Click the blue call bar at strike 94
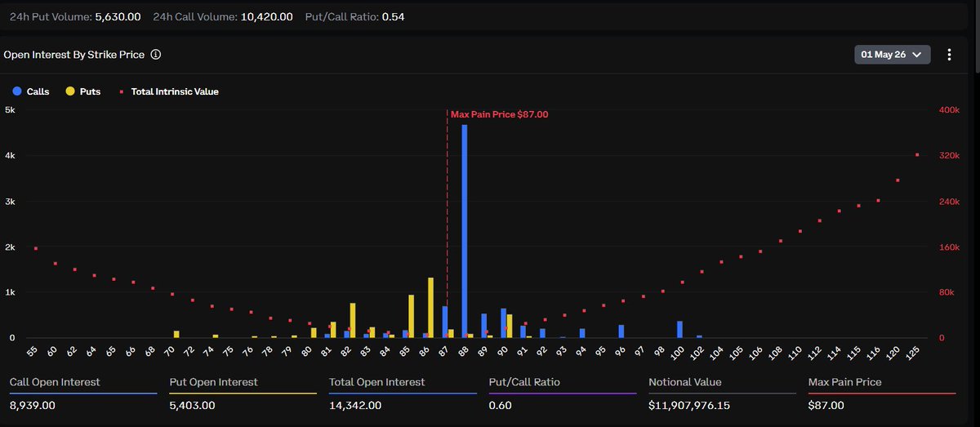This screenshot has height=427, width=980. point(582,333)
